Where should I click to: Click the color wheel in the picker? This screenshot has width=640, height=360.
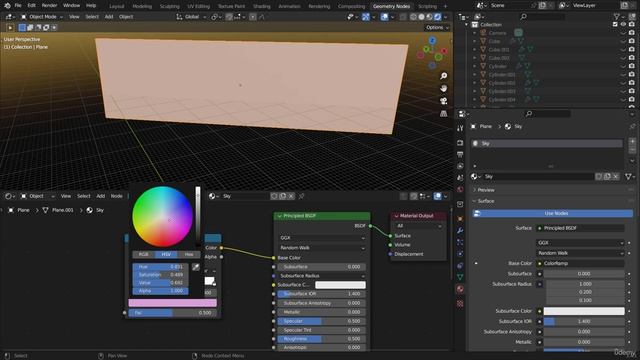pos(162,217)
